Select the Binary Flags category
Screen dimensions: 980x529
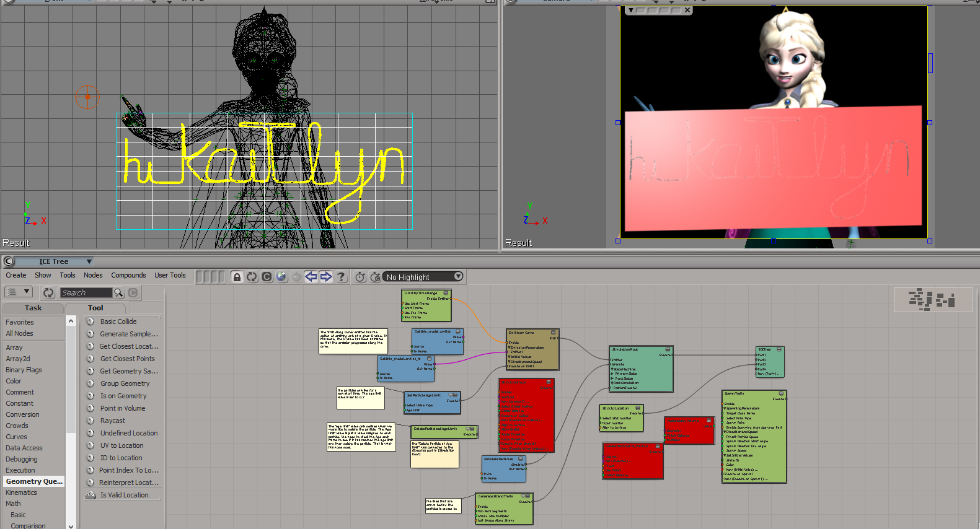point(24,370)
